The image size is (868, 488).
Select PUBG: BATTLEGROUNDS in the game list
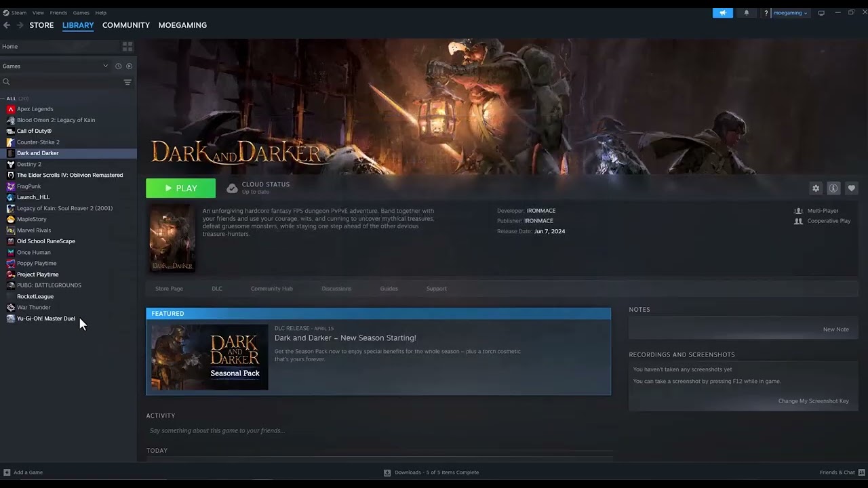pyautogui.click(x=68, y=285)
